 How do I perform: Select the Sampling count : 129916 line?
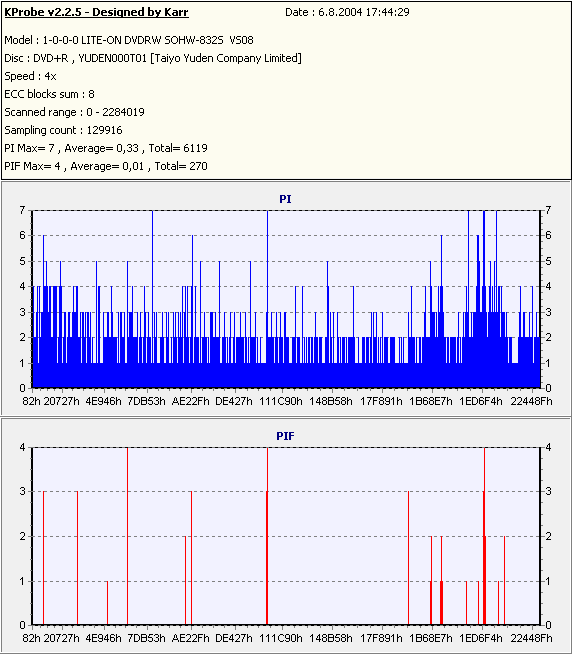click(63, 130)
